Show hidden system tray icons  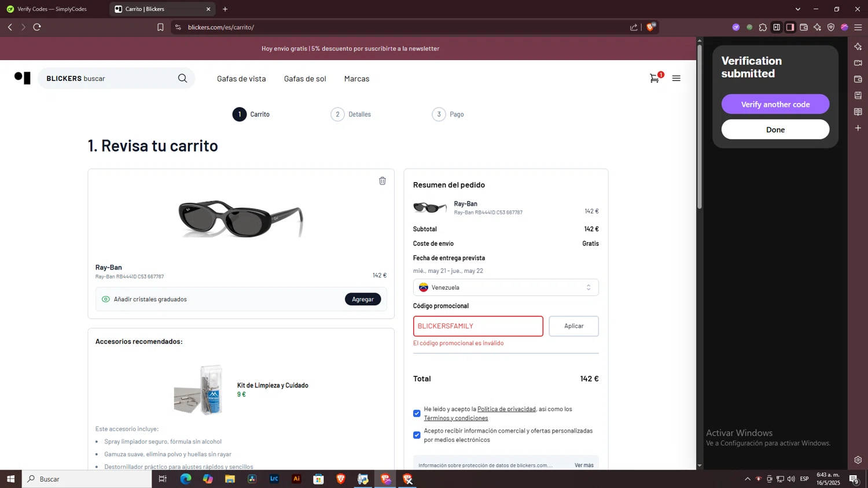747,479
